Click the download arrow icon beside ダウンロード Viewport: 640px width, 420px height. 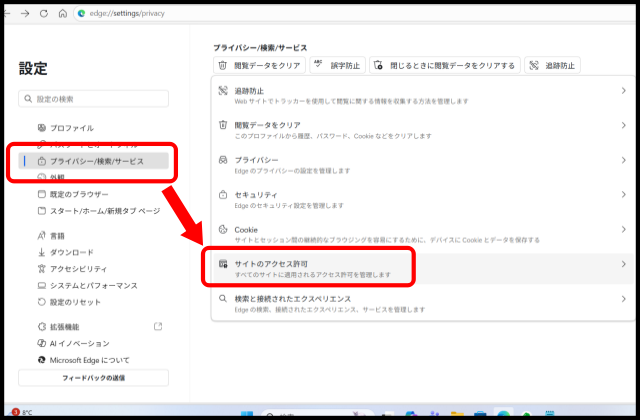(x=42, y=253)
